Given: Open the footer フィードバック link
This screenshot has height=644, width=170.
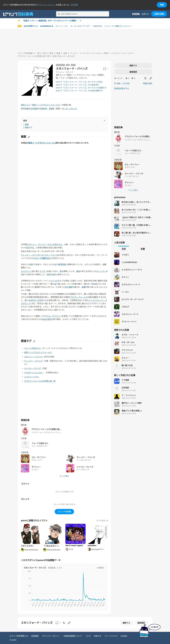Looking at the screenshot, I should tap(111, 636).
